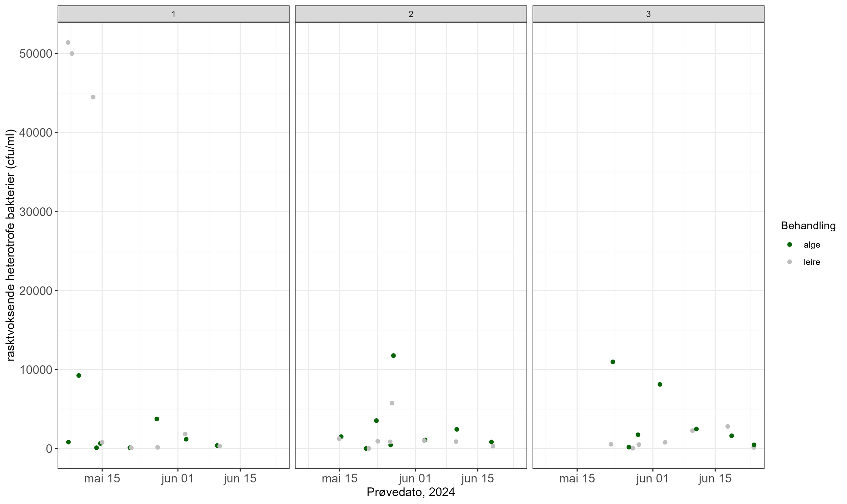Click 'mai 15' label under panel 1
Viewport: 847px width, 504px height.
pos(102,479)
